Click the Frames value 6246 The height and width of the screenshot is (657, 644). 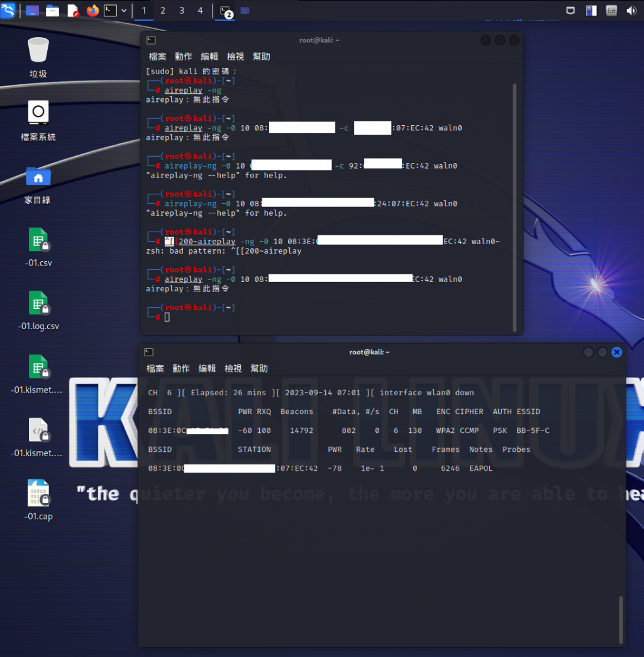pyautogui.click(x=450, y=468)
